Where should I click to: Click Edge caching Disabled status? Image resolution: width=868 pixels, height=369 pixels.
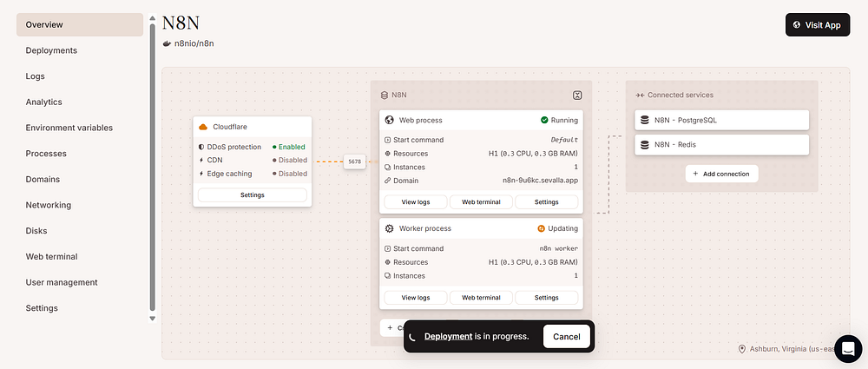click(289, 174)
